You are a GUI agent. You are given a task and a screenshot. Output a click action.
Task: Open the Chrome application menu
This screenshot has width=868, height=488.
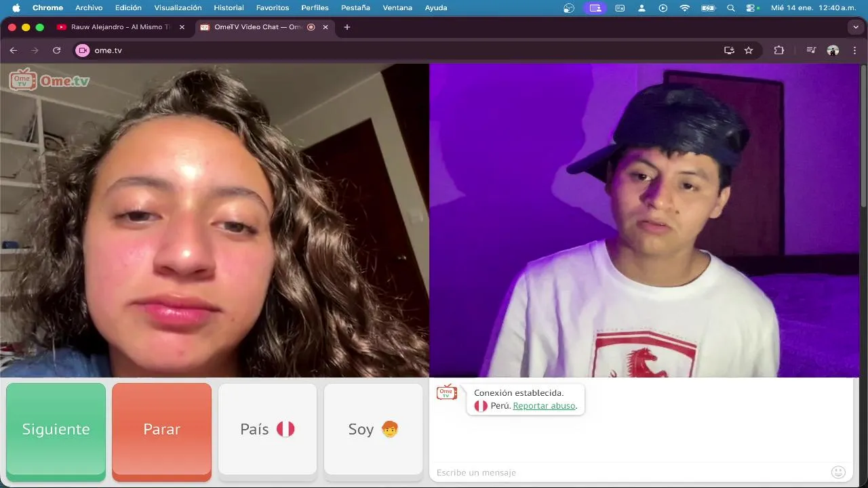(47, 8)
